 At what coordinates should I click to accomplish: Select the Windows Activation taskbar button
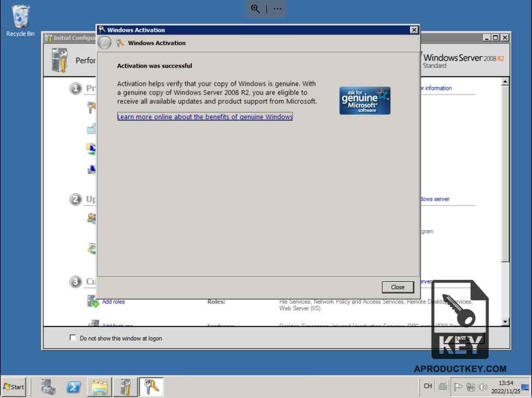(x=151, y=387)
